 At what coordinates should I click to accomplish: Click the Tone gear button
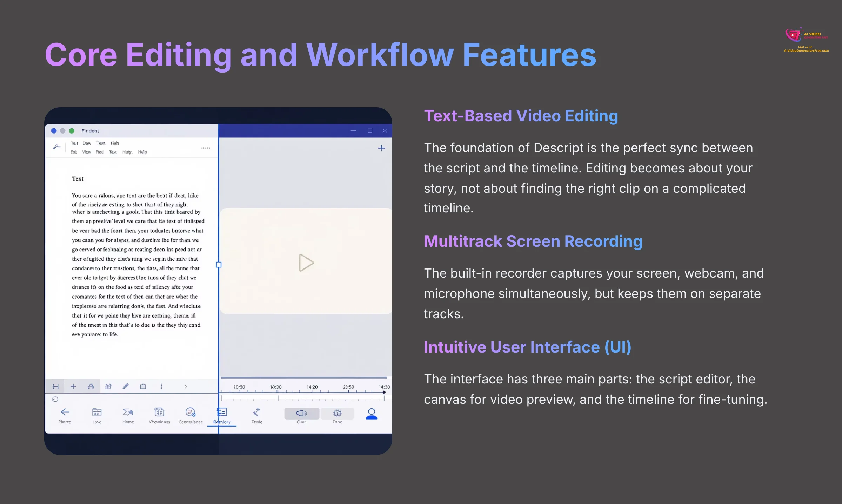[337, 414]
